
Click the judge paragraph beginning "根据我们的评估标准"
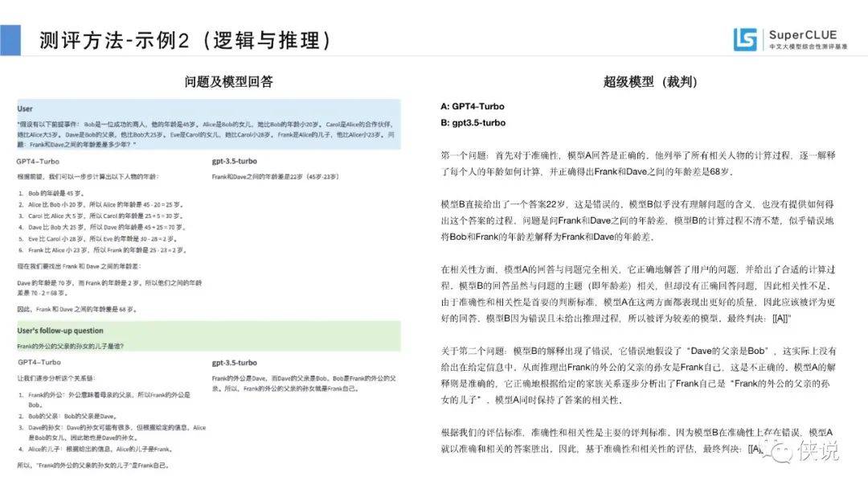point(637,440)
